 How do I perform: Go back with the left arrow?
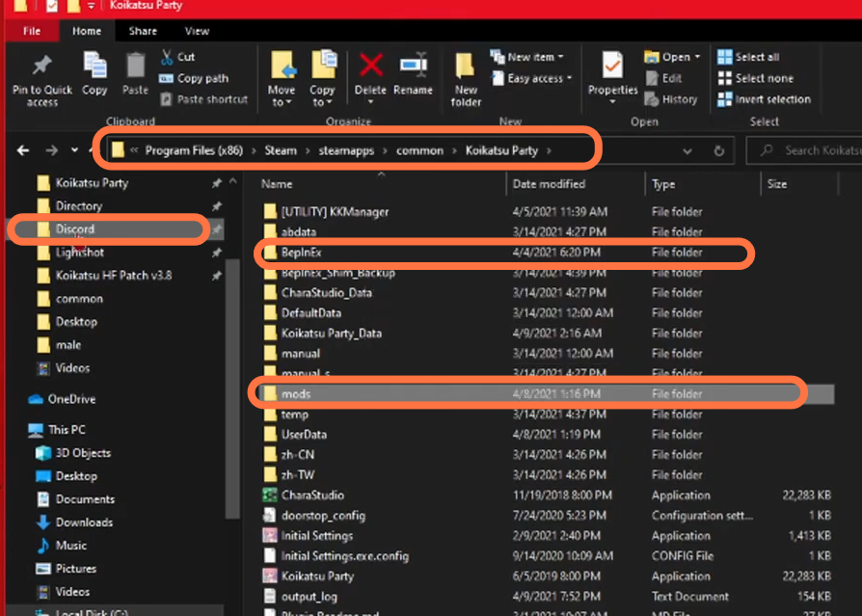(23, 150)
